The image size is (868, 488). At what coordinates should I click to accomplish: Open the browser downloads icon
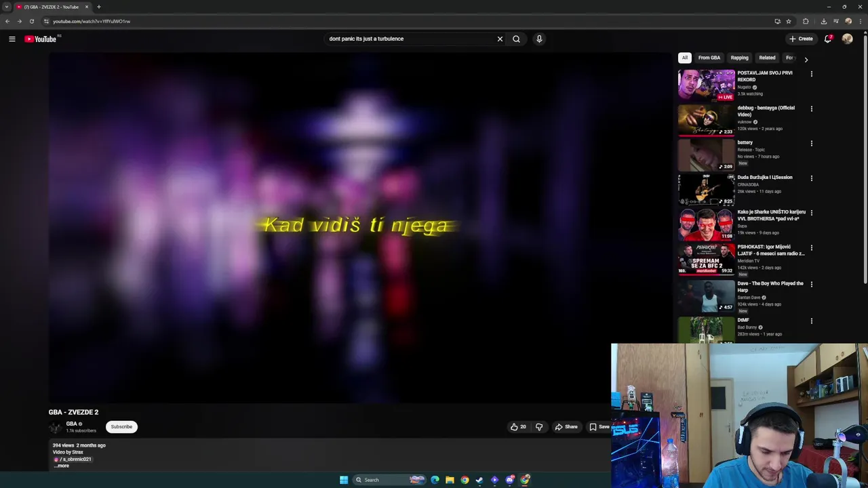click(823, 21)
